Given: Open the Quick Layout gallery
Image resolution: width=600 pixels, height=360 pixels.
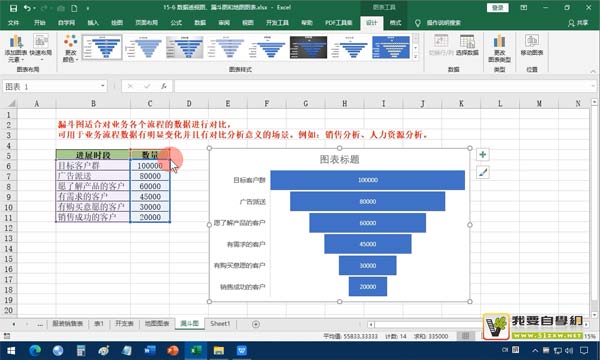Looking at the screenshot, I should point(41,47).
